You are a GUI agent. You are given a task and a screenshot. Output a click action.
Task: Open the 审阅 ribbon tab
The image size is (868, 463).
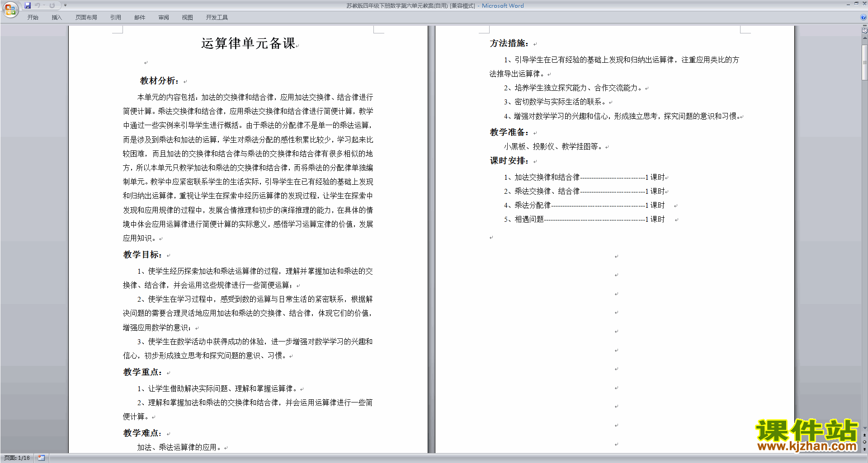coord(164,17)
